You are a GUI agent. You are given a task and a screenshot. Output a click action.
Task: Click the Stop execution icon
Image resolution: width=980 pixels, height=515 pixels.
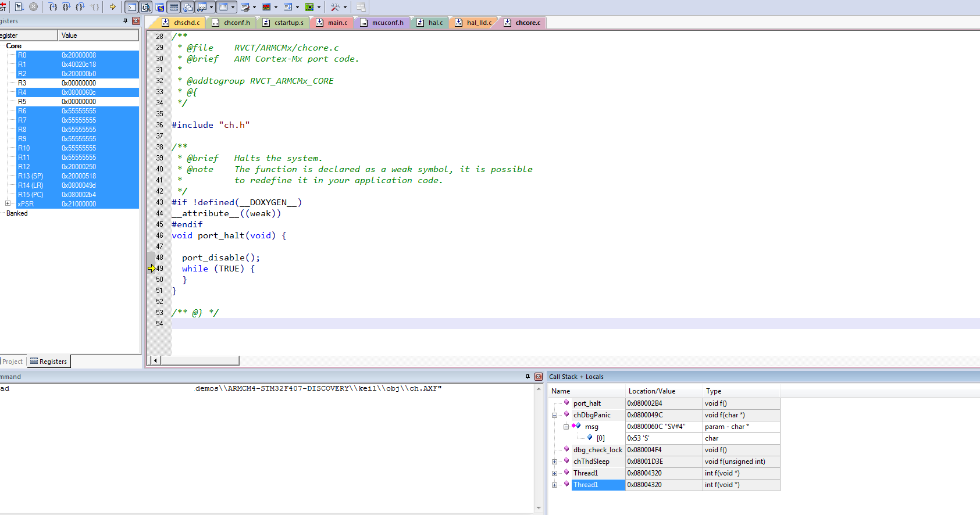33,7
